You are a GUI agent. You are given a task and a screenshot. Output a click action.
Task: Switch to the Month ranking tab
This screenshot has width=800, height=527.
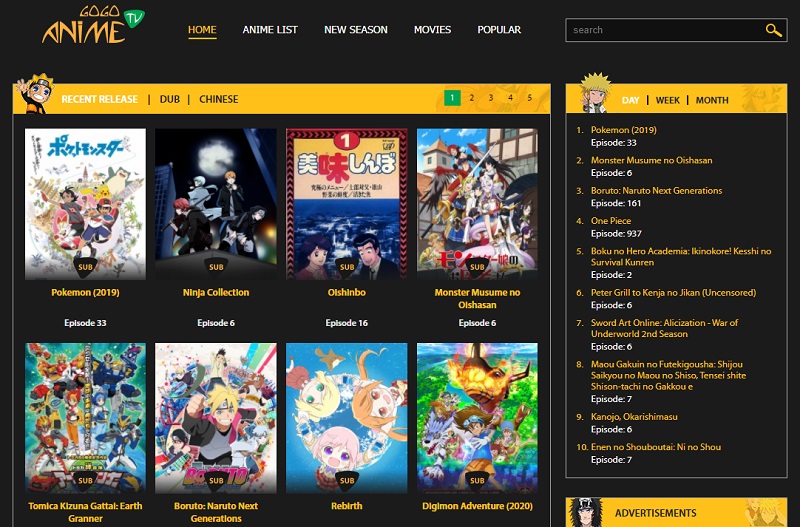pos(712,100)
